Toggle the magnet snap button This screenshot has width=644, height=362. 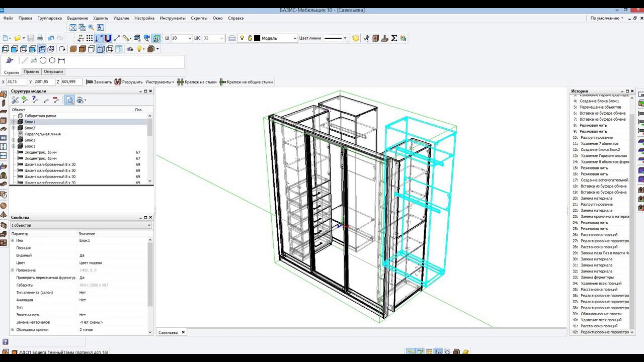(108, 38)
